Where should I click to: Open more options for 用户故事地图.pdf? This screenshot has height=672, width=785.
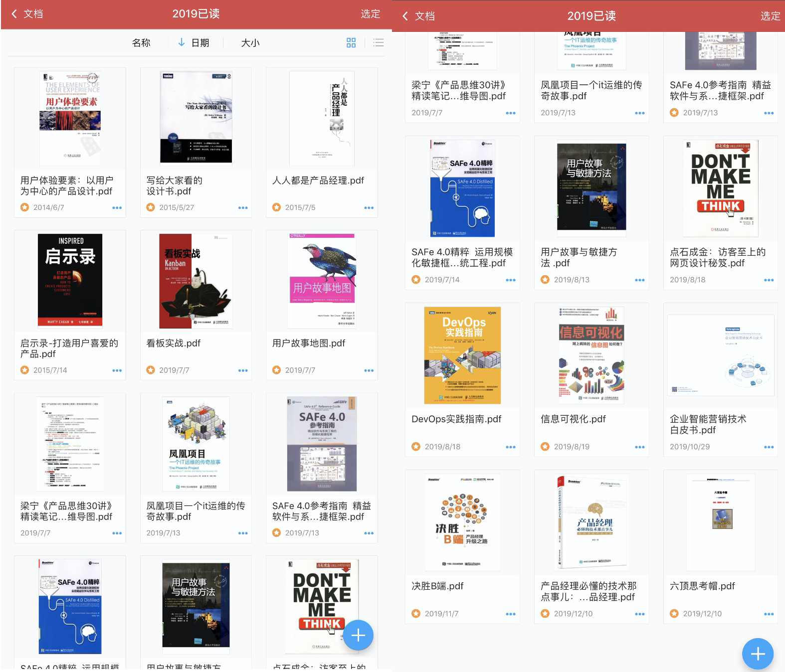point(369,370)
